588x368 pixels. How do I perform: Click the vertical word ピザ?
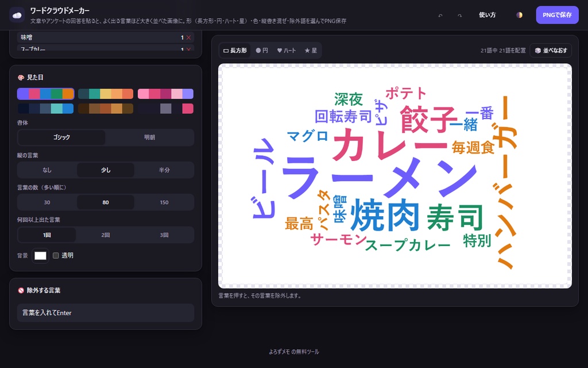(381, 112)
